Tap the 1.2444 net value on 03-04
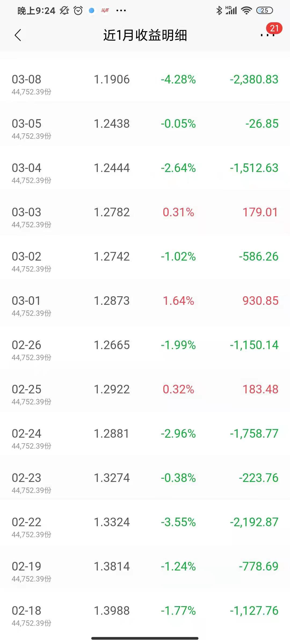 pos(112,168)
